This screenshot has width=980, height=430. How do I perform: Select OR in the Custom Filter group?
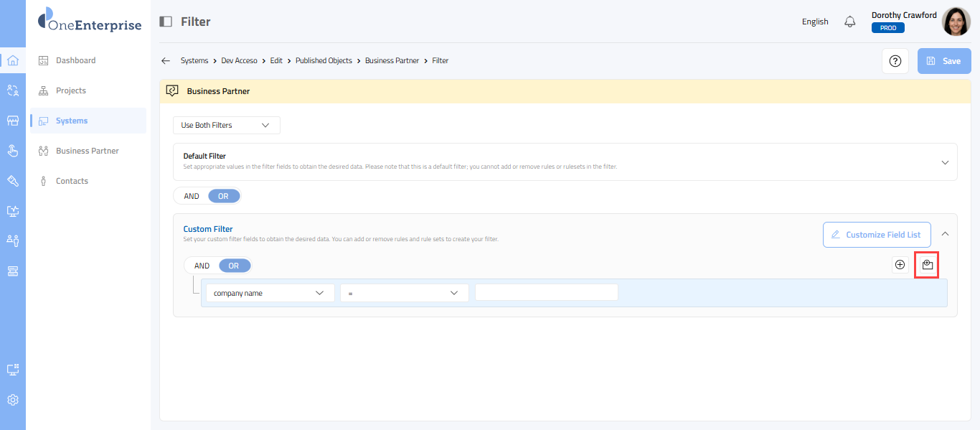coord(234,266)
